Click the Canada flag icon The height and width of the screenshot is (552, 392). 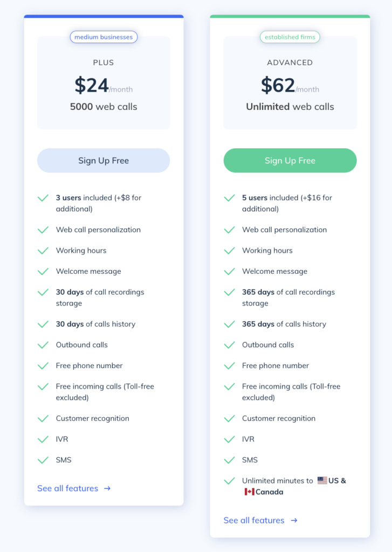(249, 492)
